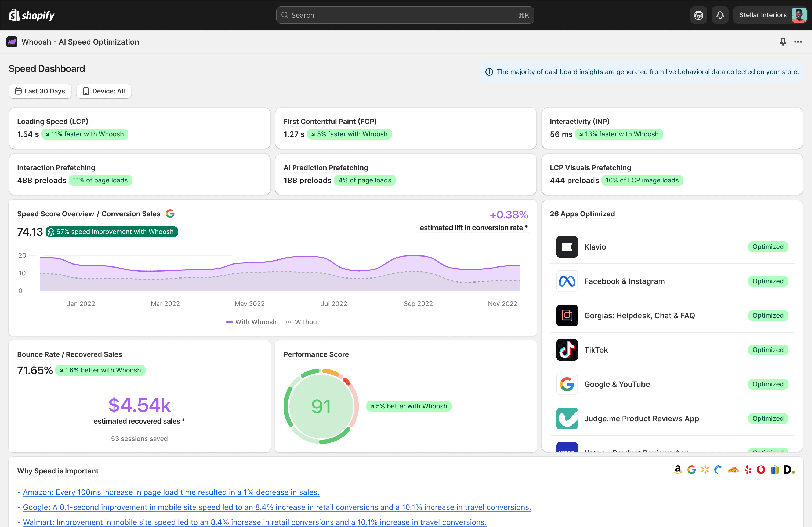
Task: Open the Last 30 Days date filter
Action: [40, 91]
